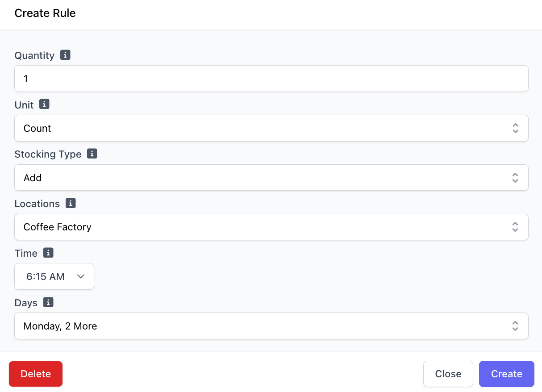This screenshot has width=542, height=392.
Task: Click the Quantity input field
Action: 271,79
